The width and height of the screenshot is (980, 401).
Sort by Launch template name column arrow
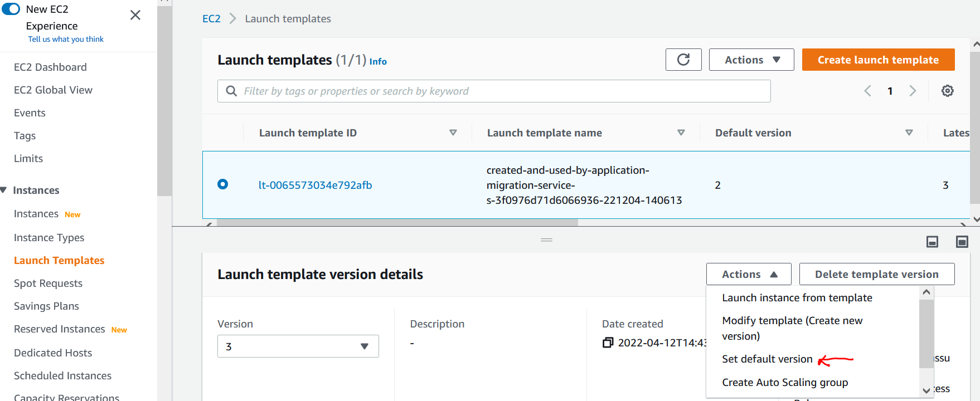(681, 133)
